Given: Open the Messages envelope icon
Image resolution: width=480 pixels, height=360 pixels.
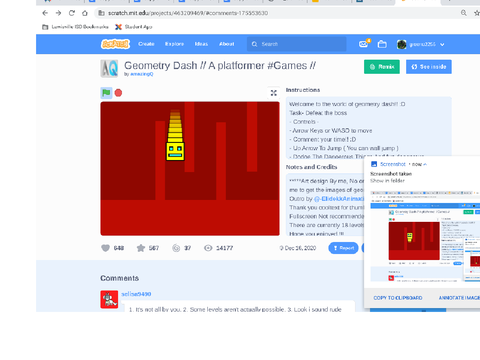Looking at the screenshot, I should 364,44.
